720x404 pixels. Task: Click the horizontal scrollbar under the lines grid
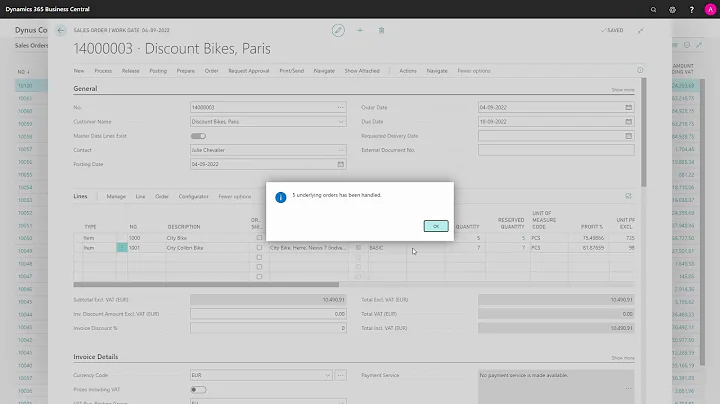coord(206,285)
